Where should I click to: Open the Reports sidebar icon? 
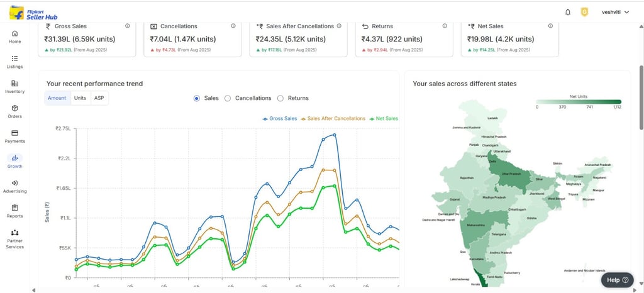tap(15, 208)
